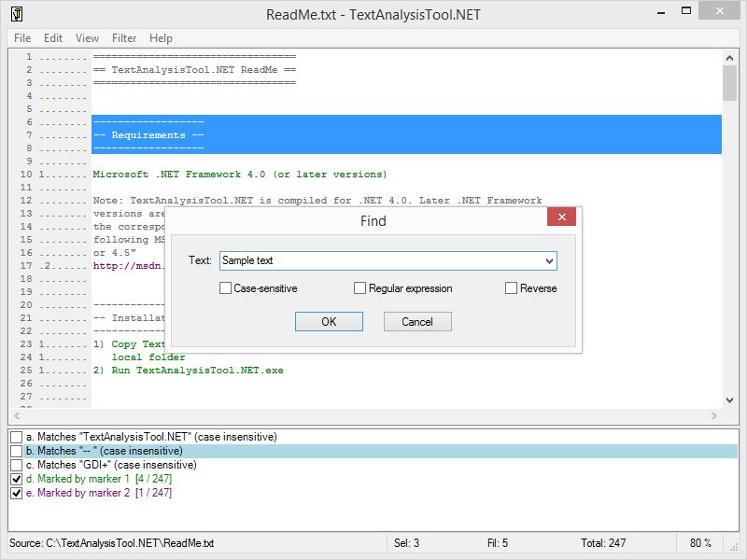This screenshot has height=560, width=747.
Task: Open the Filter menu
Action: pos(124,38)
